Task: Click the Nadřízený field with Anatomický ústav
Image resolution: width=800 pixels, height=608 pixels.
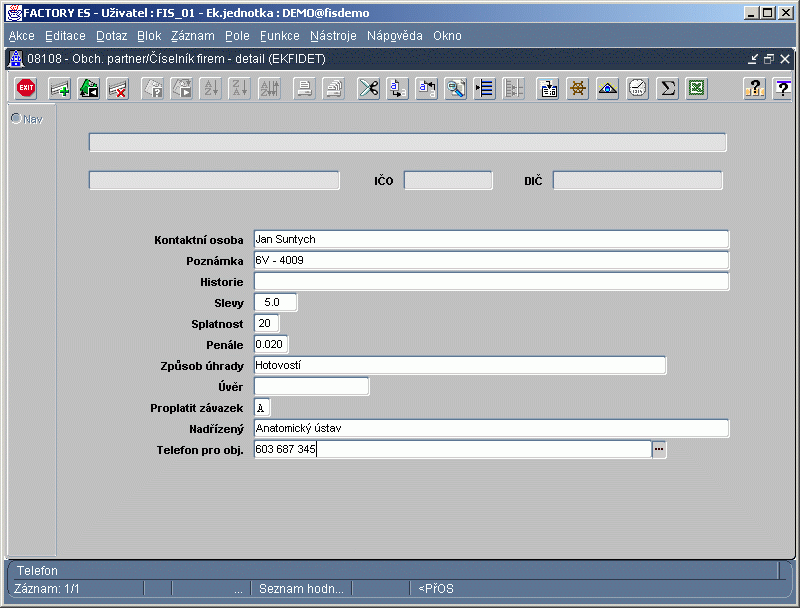Action: (491, 428)
